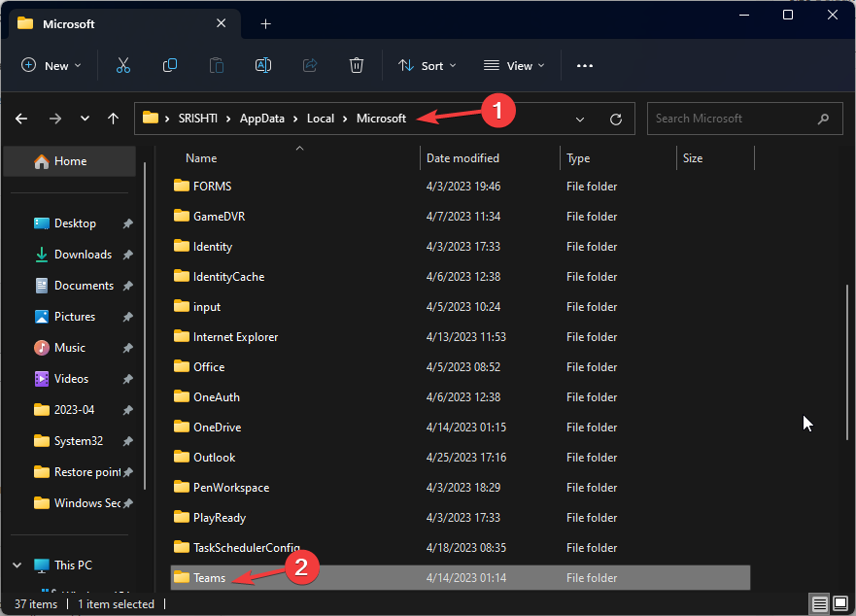Add a new tab
This screenshot has height=616, width=856.
[x=265, y=23]
